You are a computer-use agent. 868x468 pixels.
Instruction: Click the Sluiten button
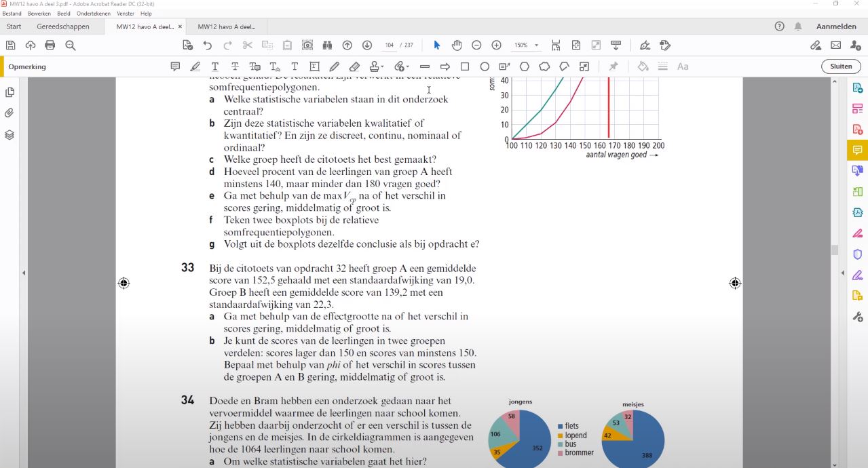(x=841, y=66)
